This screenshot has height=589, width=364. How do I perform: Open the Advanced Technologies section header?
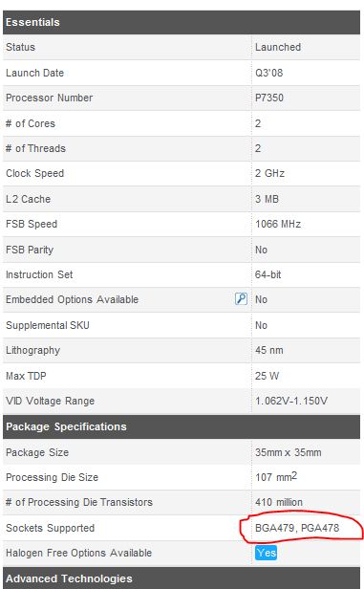[x=182, y=578]
